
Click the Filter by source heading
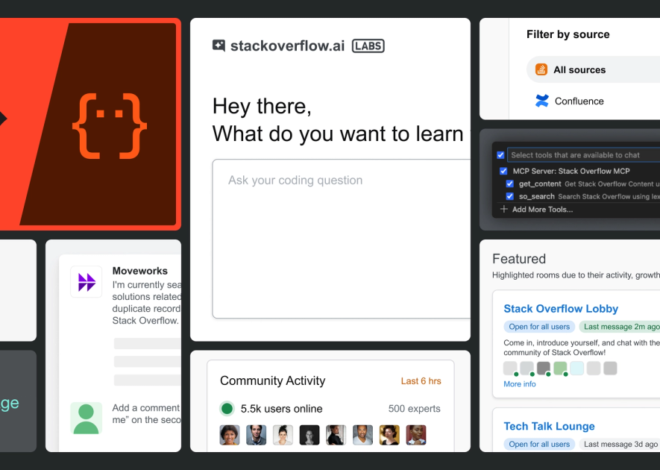568,34
